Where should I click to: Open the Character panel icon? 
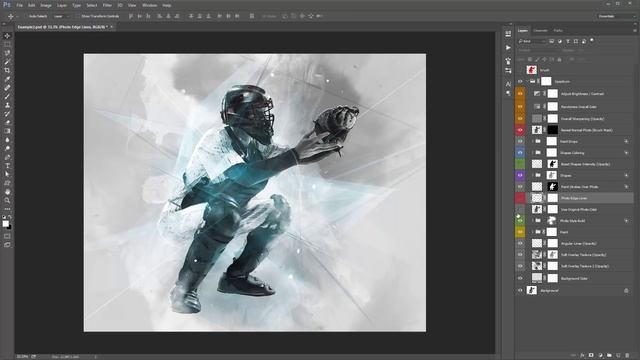[x=508, y=84]
